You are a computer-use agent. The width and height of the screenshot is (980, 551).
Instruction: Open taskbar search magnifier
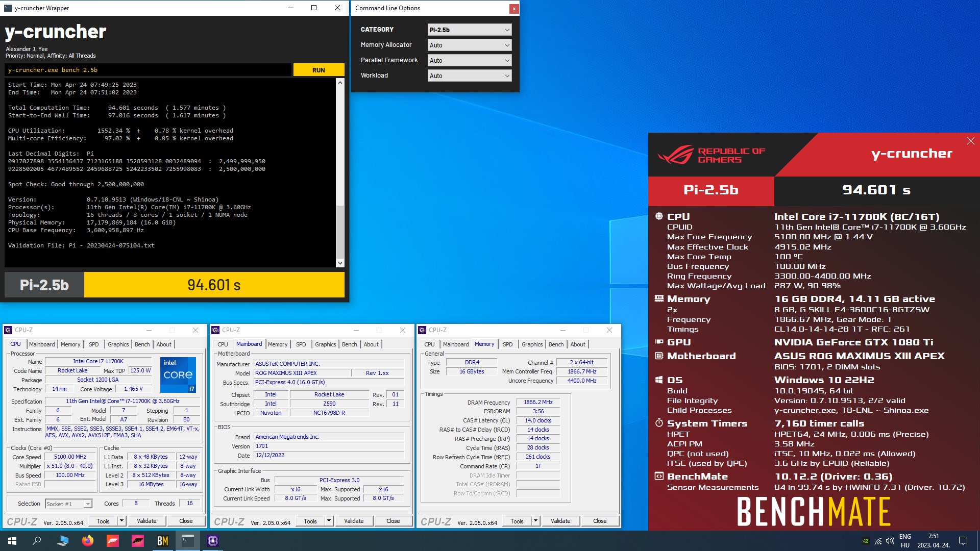(x=37, y=541)
